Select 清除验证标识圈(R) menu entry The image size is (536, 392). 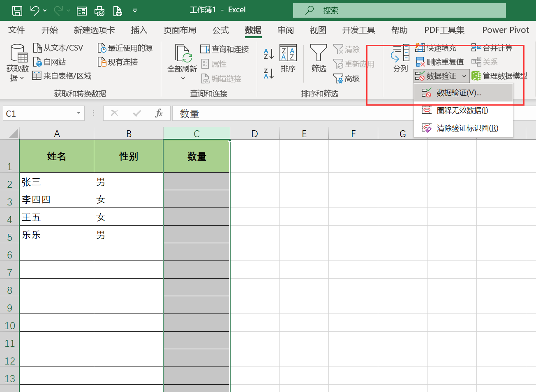pos(463,128)
